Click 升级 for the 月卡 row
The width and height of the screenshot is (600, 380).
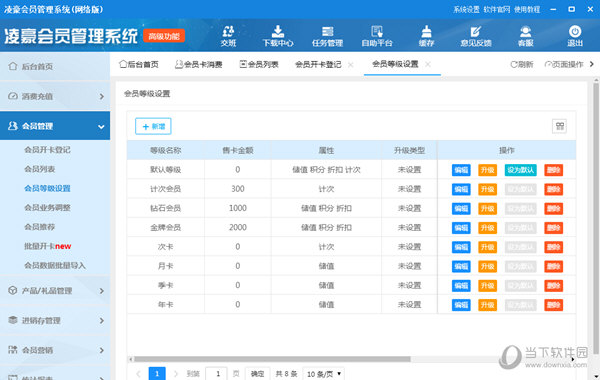(488, 266)
